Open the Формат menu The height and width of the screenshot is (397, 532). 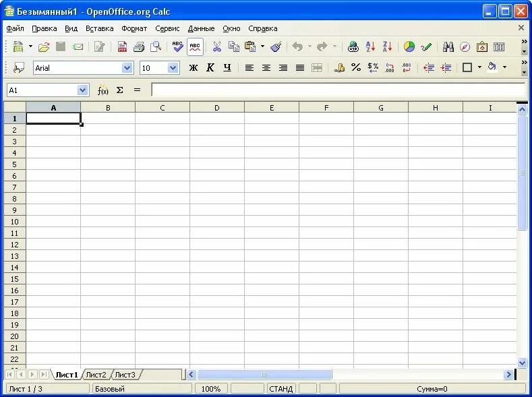134,28
